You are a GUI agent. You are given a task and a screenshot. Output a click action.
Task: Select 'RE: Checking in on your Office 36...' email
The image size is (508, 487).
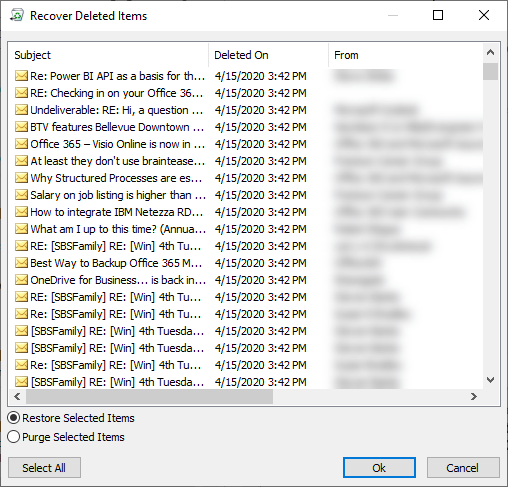(117, 93)
